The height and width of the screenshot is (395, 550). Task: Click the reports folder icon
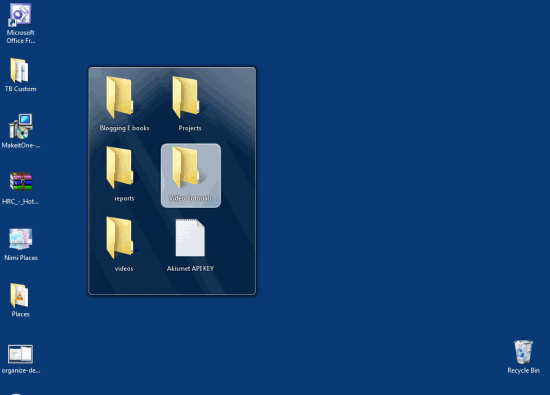click(x=120, y=167)
